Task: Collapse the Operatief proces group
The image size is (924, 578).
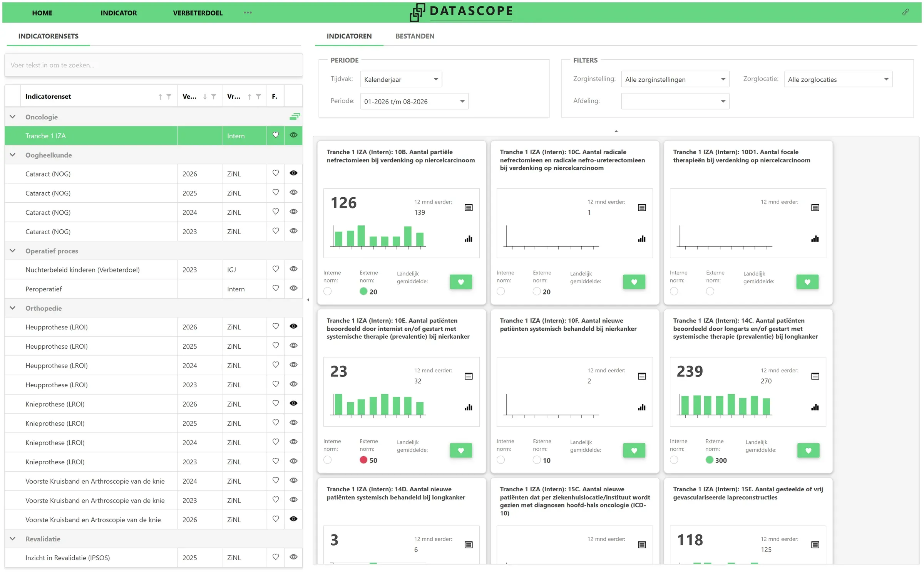Action: [x=13, y=251]
